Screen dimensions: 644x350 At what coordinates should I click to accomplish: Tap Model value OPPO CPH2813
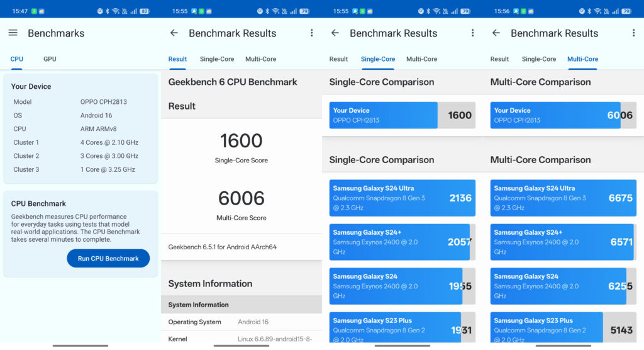[104, 101]
